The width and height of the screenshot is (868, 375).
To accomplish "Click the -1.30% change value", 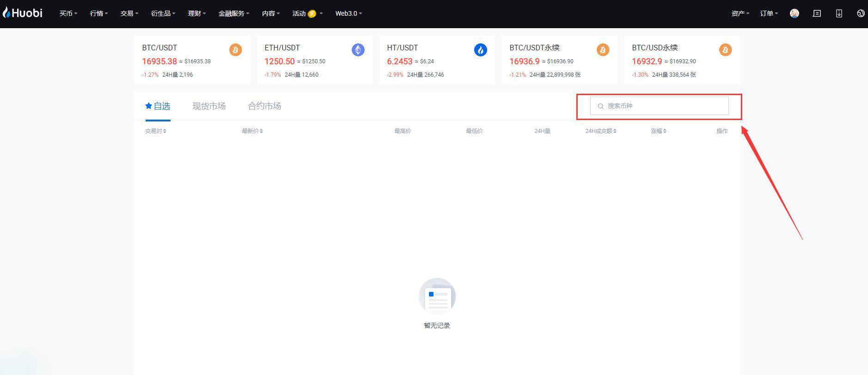I will coord(640,75).
